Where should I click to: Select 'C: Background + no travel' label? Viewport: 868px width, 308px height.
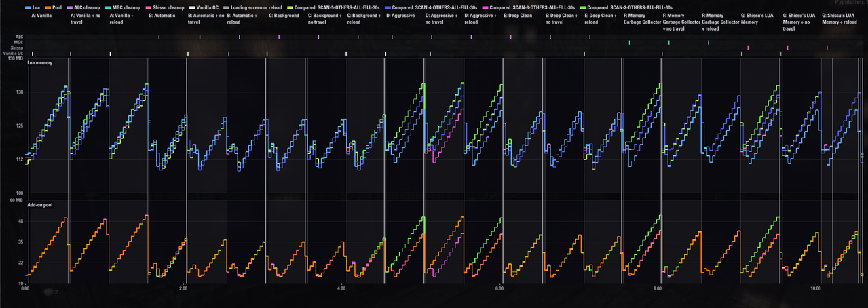pos(325,18)
